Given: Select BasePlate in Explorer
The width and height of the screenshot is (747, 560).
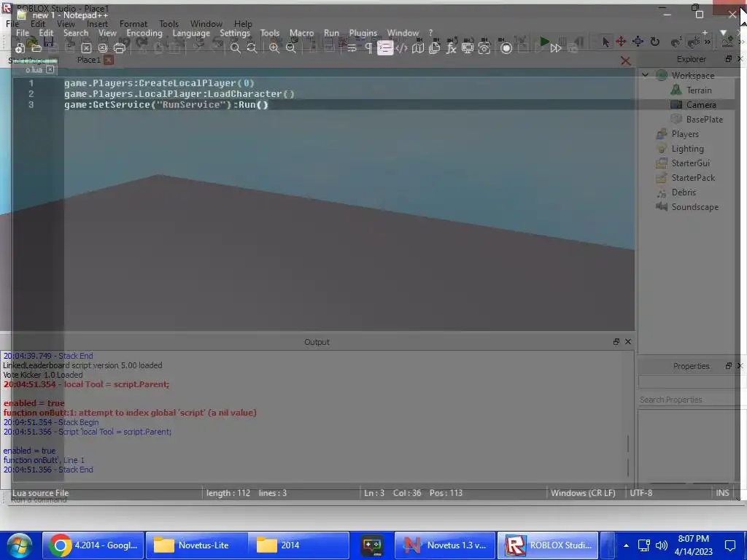Looking at the screenshot, I should pyautogui.click(x=705, y=120).
